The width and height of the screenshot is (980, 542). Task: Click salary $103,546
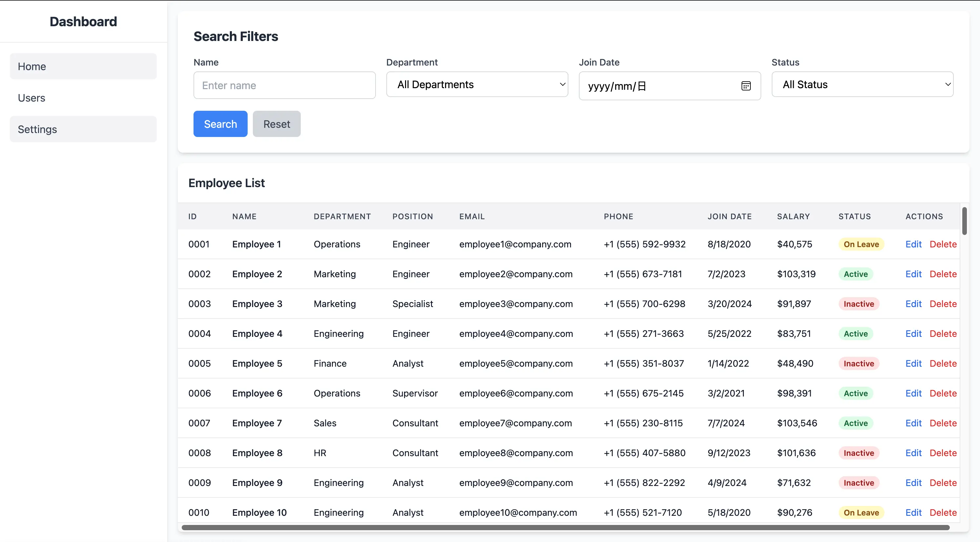797,423
